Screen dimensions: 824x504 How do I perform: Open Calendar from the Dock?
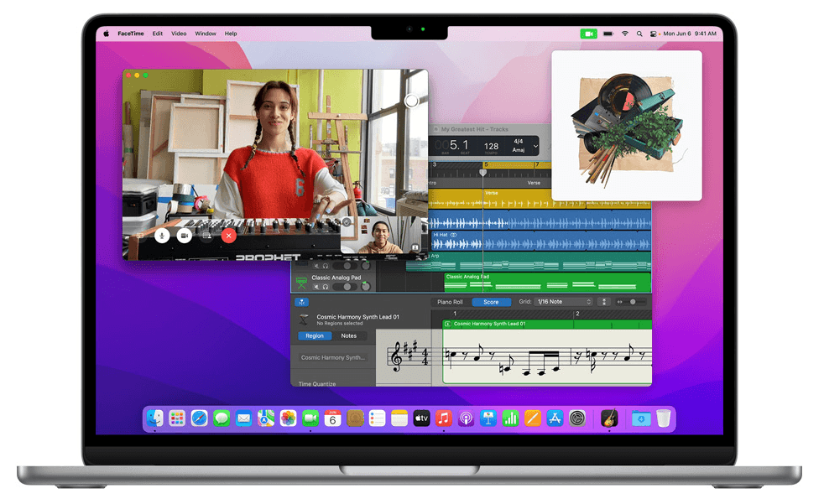(x=332, y=418)
